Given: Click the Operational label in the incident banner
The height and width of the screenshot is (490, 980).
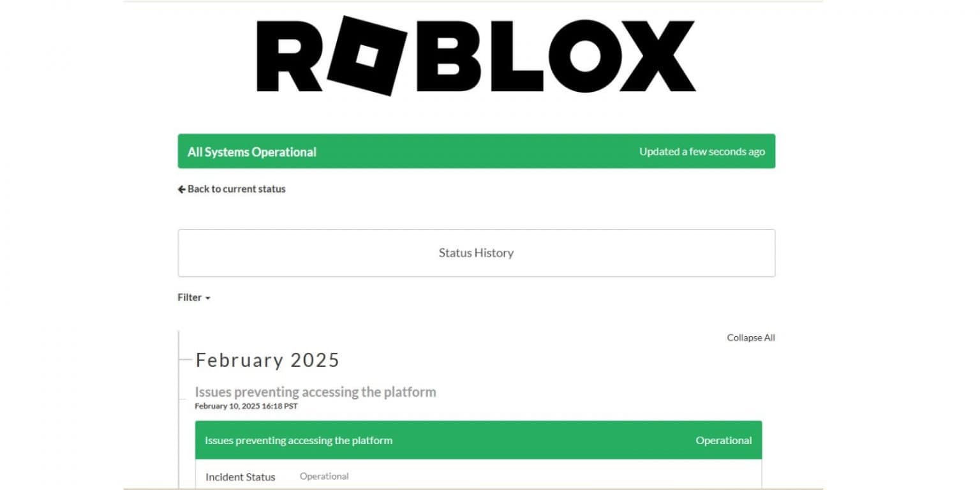Looking at the screenshot, I should [724, 440].
